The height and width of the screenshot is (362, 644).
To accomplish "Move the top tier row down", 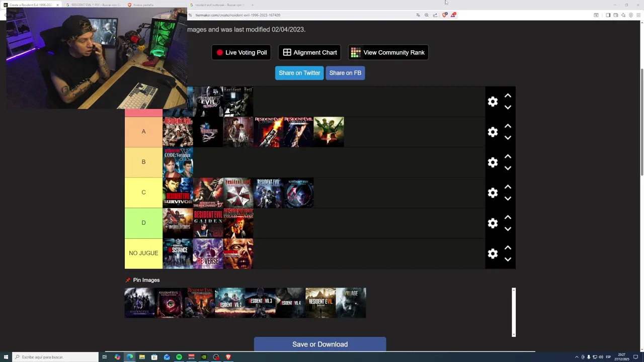I will tap(508, 107).
